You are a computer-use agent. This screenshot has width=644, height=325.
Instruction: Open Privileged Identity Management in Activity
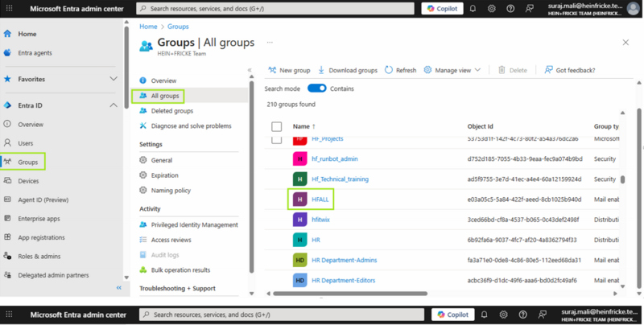pos(194,225)
